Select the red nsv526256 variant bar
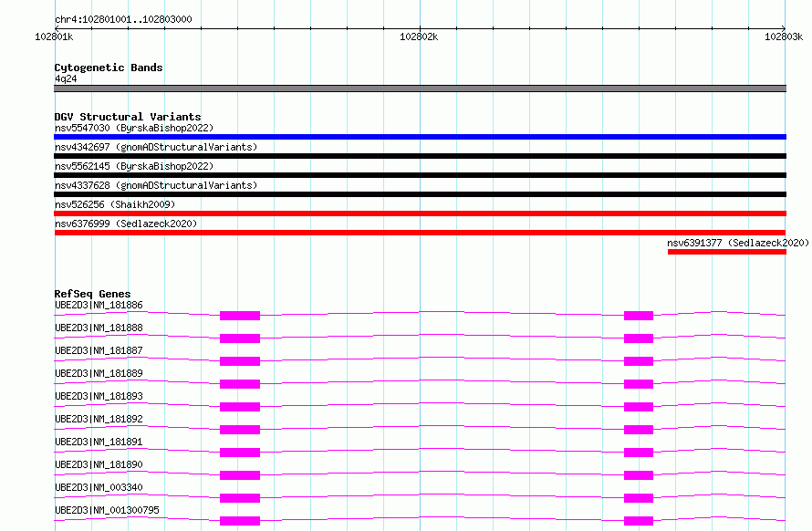Image resolution: width=812 pixels, height=531 pixels. coord(420,213)
